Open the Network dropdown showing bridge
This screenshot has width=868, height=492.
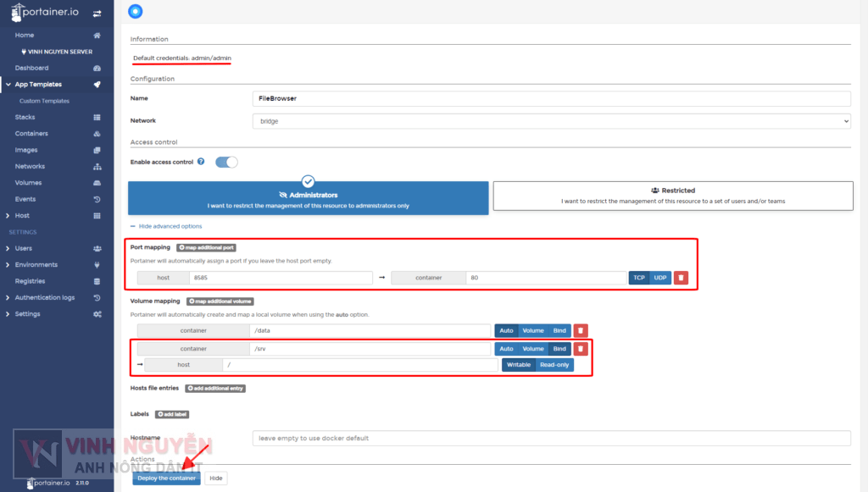tap(554, 120)
